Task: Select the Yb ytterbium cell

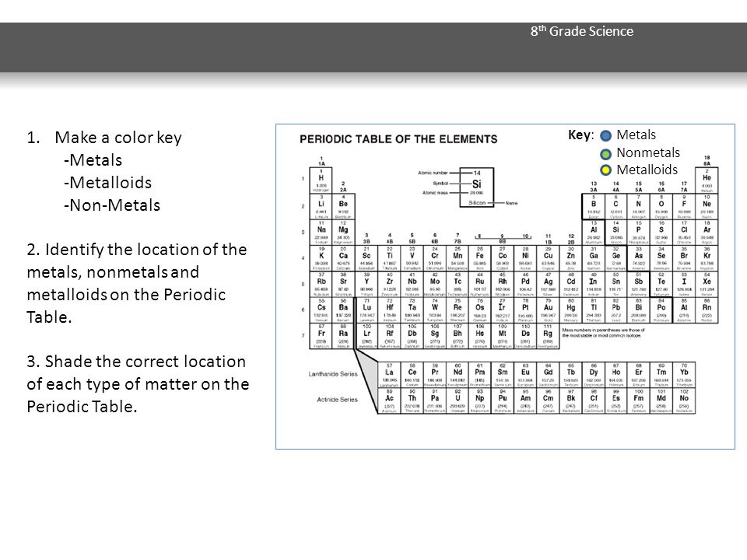Action: [684, 375]
